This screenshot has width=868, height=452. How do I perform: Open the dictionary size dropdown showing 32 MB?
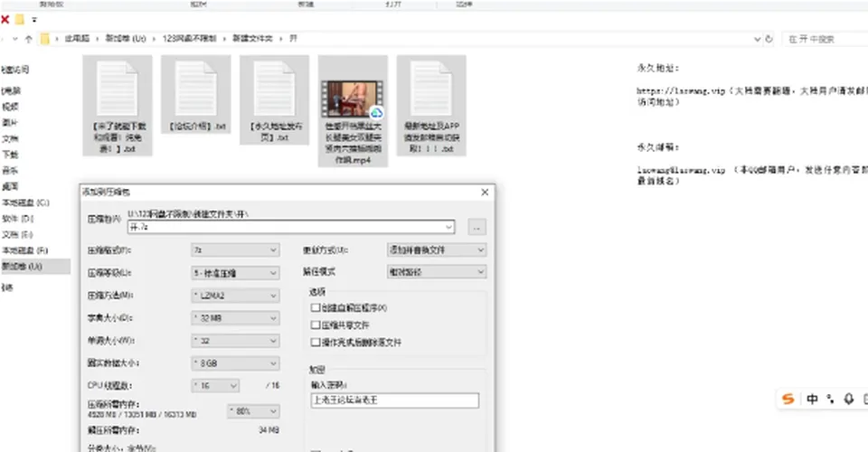[235, 318]
